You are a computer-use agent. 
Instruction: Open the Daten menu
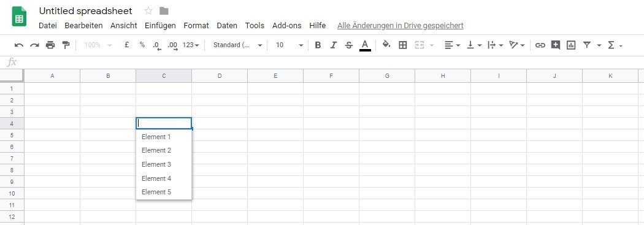point(227,26)
